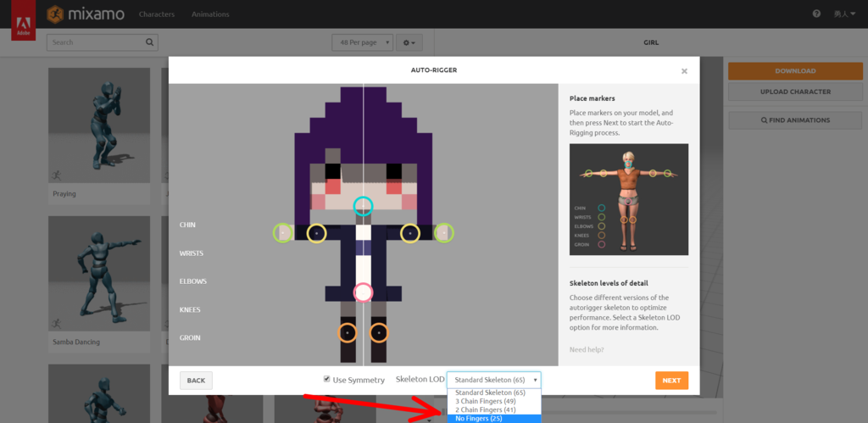Choose 2 Chain Fingers (41) option
The height and width of the screenshot is (423, 868).
[494, 409]
